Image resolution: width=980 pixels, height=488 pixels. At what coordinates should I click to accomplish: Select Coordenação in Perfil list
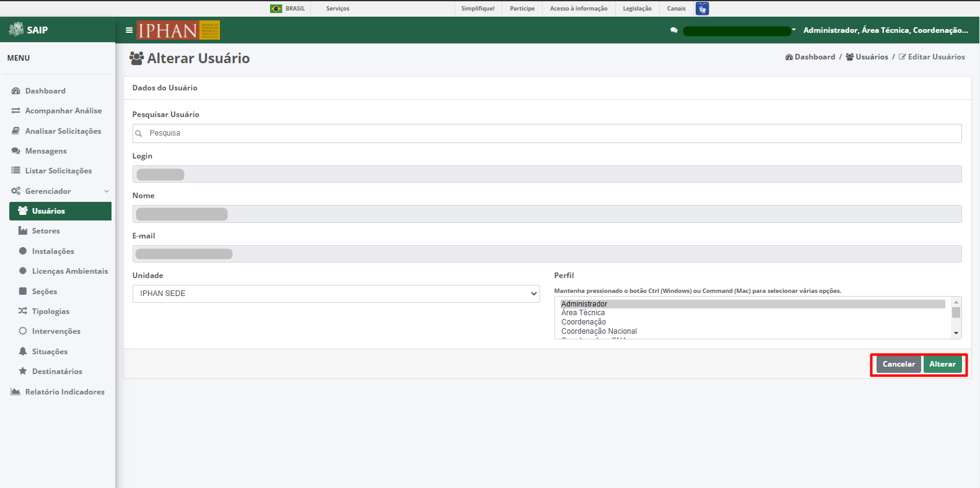[x=753, y=322]
